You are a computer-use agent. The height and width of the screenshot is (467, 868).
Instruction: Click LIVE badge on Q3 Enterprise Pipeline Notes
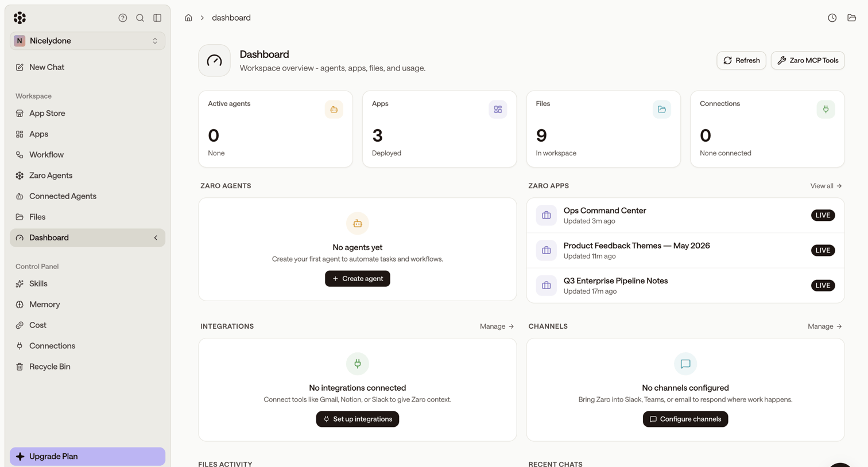coord(823,285)
